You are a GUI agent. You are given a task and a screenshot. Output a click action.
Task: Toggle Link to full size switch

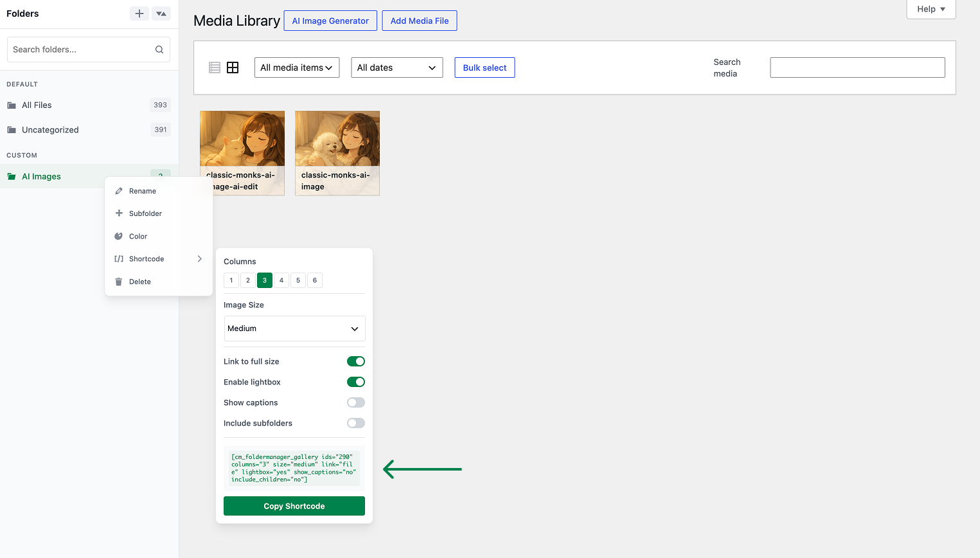(x=356, y=361)
